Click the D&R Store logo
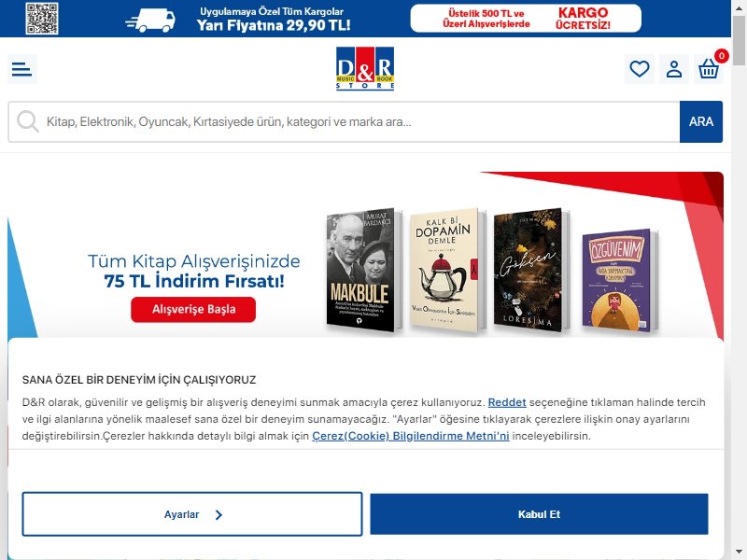Viewport: 747px width, 560px height. pyautogui.click(x=365, y=68)
